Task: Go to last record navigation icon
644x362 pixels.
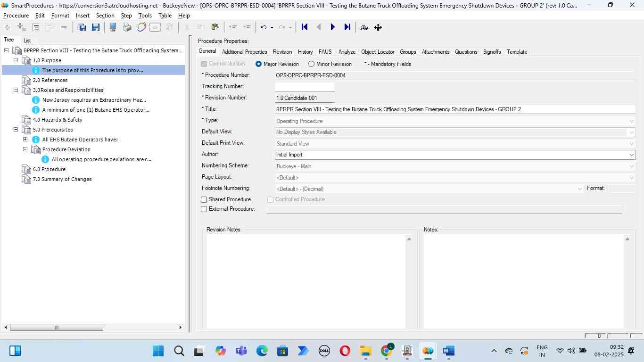Action: point(347,27)
